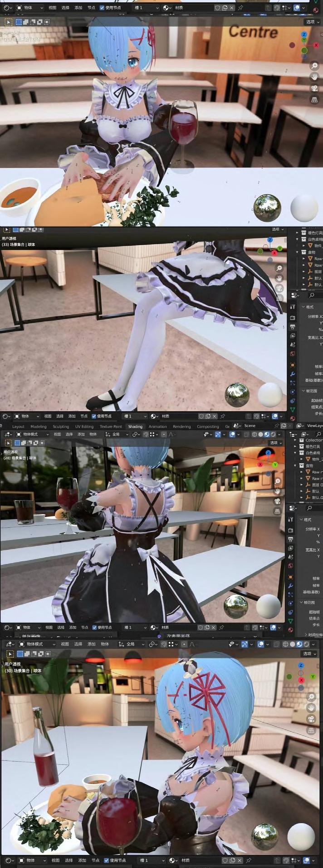
Task: Open 槽 1 slot dropdown below wine-bottle viewport
Action: [153, 860]
